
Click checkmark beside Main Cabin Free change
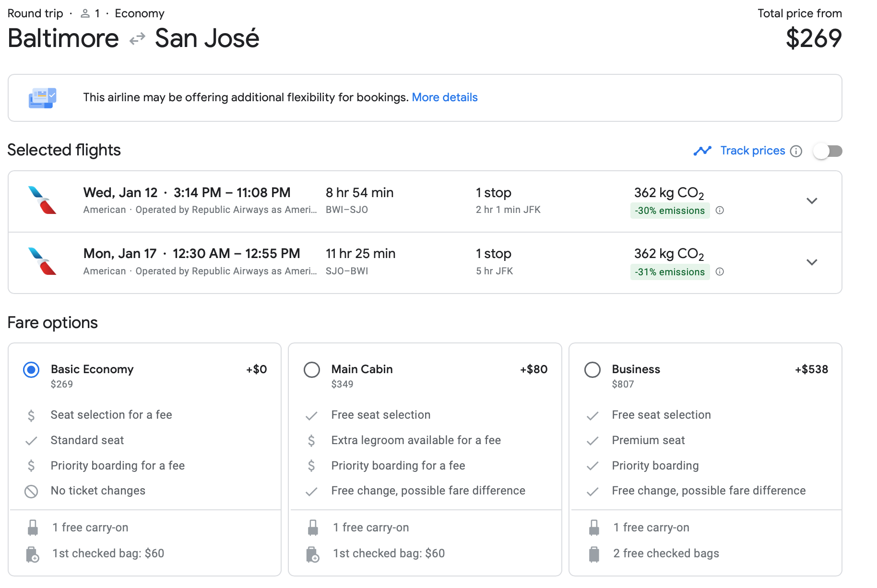tap(311, 492)
